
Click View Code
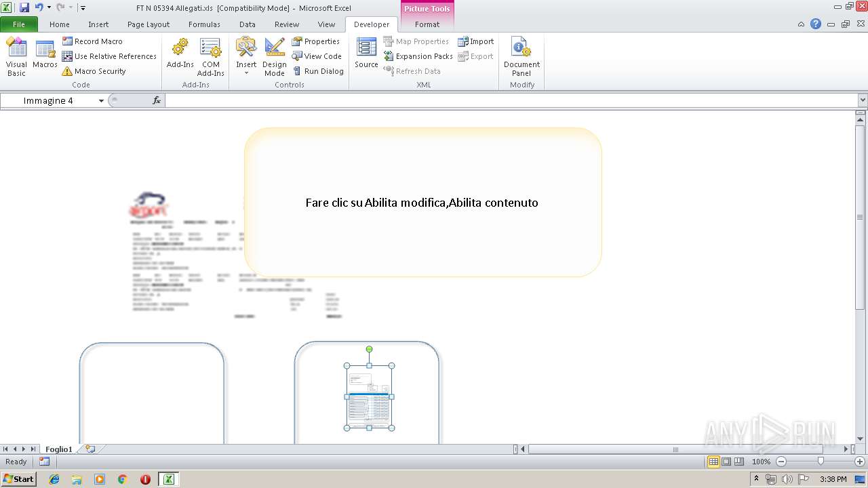[317, 56]
